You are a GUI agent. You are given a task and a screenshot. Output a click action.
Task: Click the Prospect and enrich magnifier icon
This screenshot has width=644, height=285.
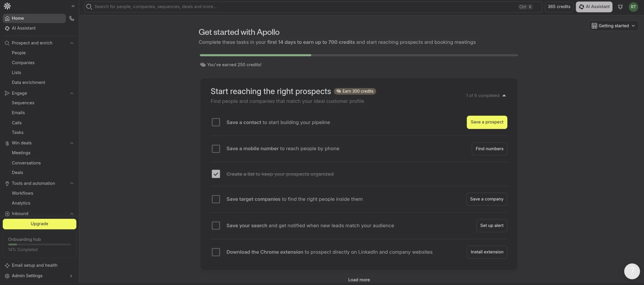click(7, 43)
